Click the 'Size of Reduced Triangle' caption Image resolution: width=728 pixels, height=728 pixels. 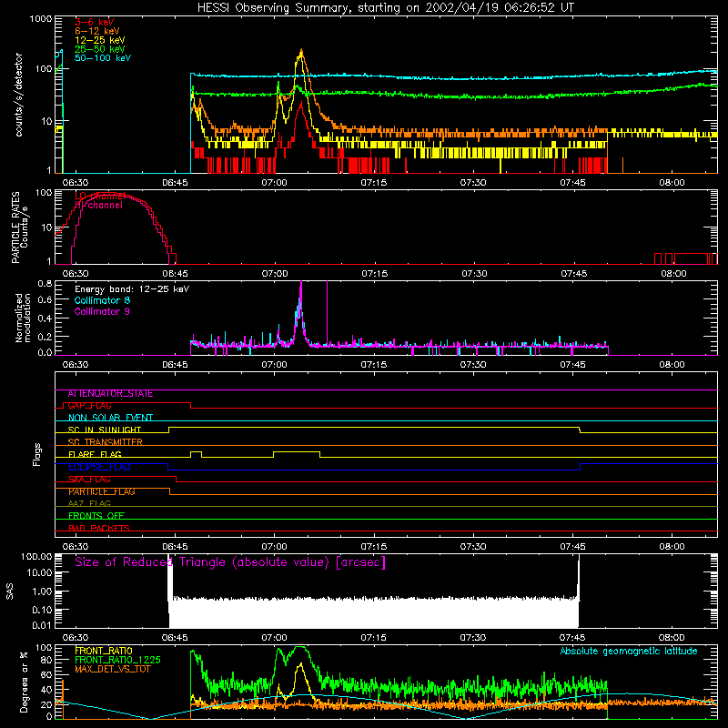pyautogui.click(x=230, y=562)
